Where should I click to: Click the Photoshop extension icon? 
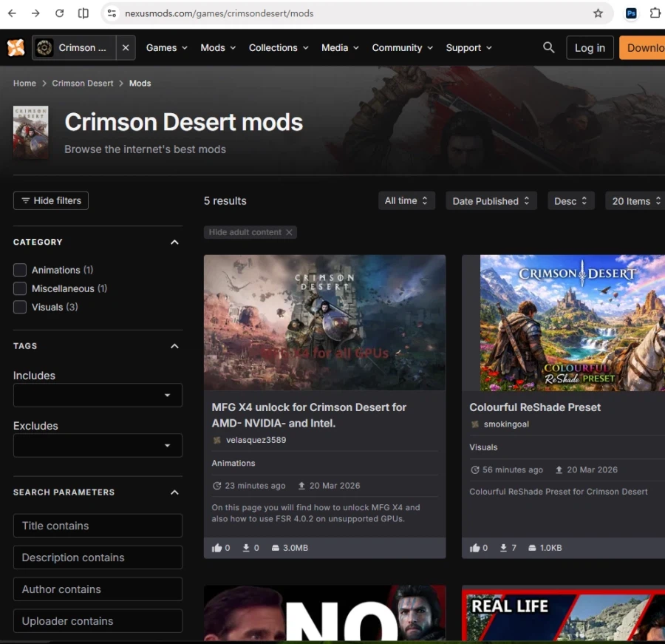coord(631,13)
